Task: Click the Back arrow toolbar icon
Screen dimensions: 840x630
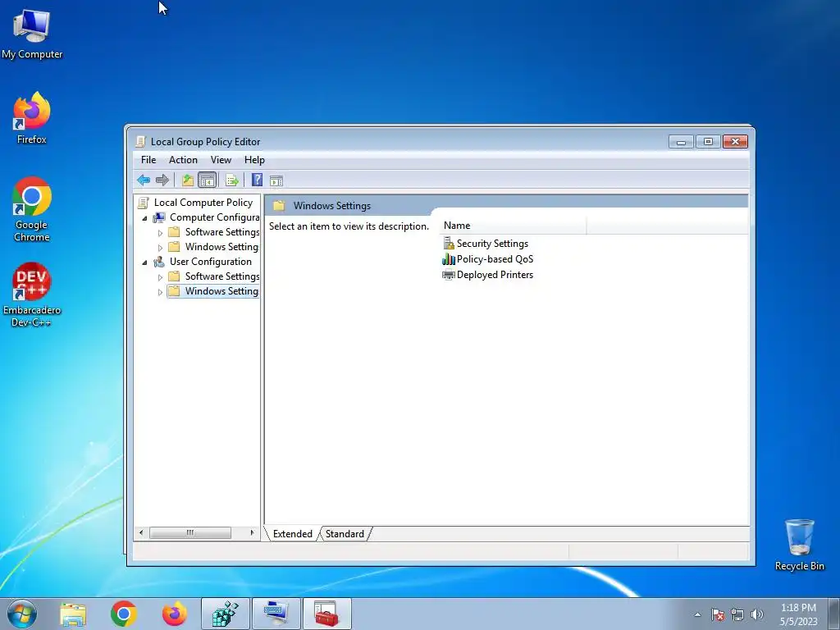Action: pyautogui.click(x=144, y=180)
